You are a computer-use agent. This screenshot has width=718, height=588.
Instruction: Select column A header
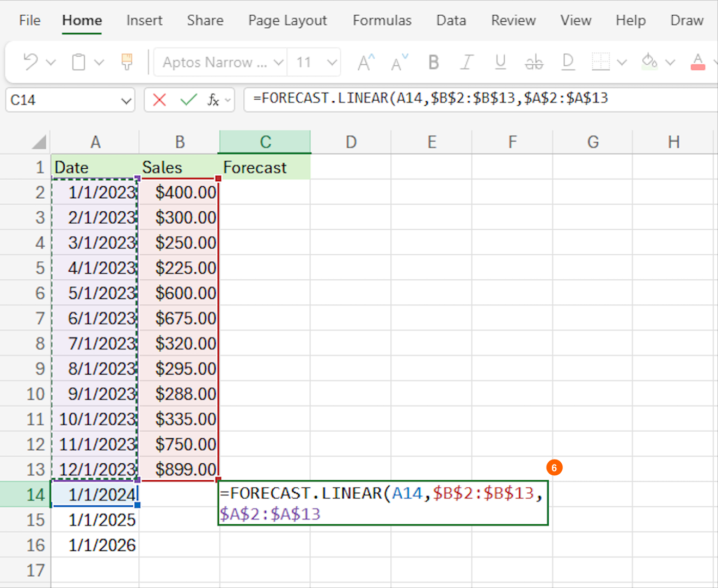(x=95, y=142)
